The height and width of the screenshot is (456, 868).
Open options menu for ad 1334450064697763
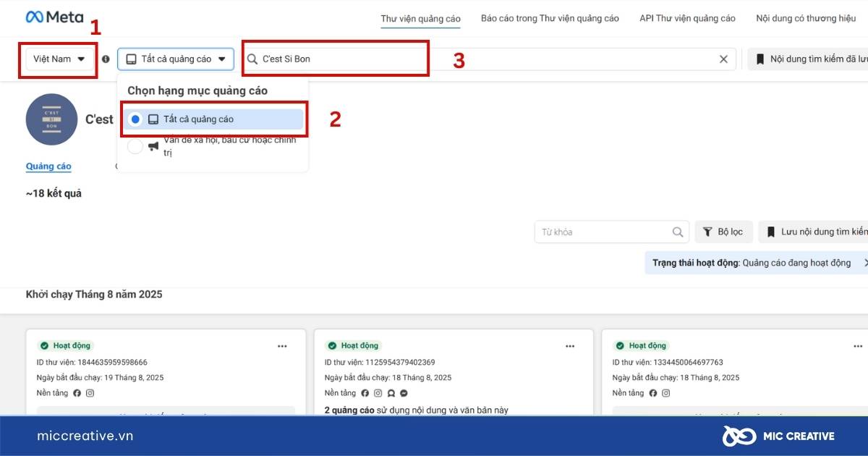(x=858, y=346)
